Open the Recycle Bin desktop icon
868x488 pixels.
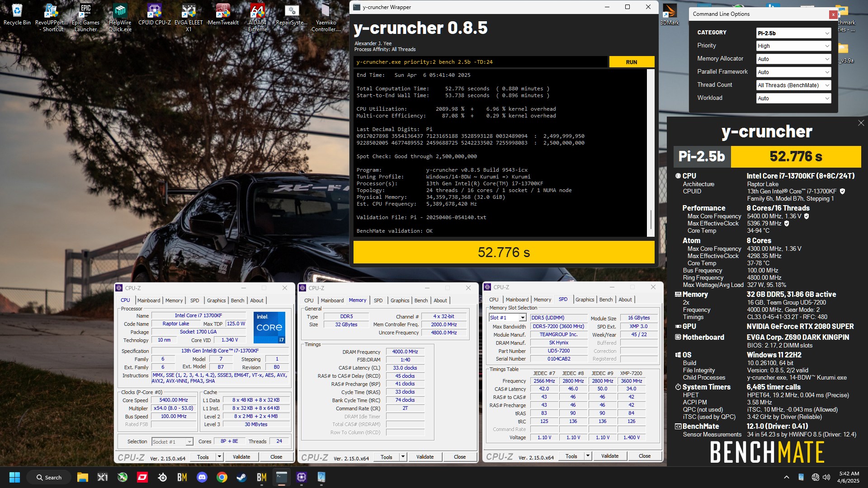(x=17, y=15)
